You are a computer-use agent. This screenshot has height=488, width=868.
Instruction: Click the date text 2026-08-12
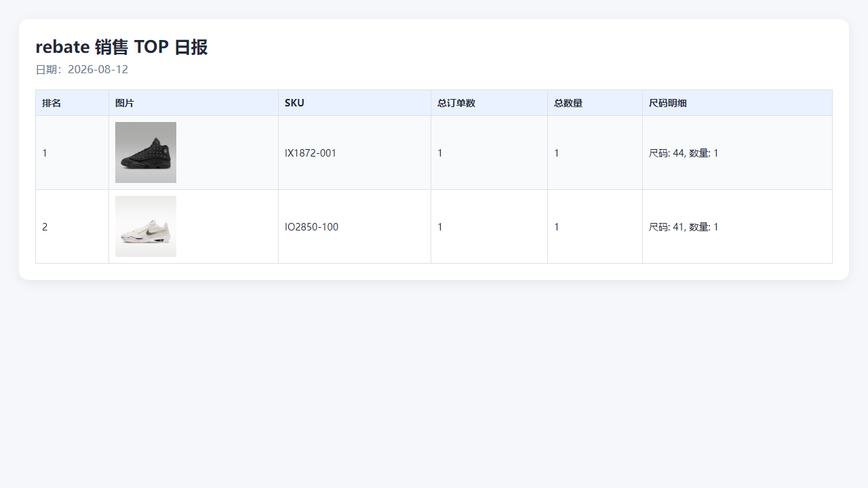point(98,69)
